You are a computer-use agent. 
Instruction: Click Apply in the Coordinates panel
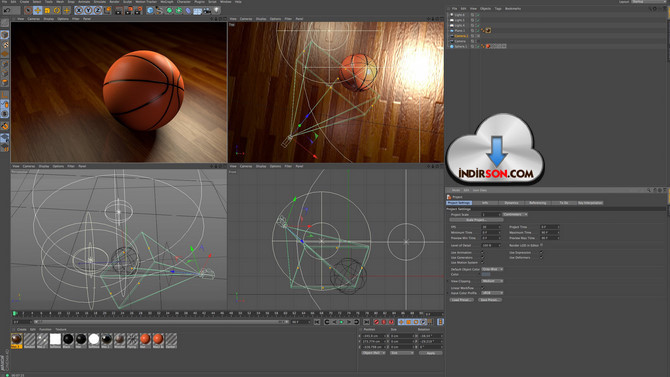(x=431, y=353)
